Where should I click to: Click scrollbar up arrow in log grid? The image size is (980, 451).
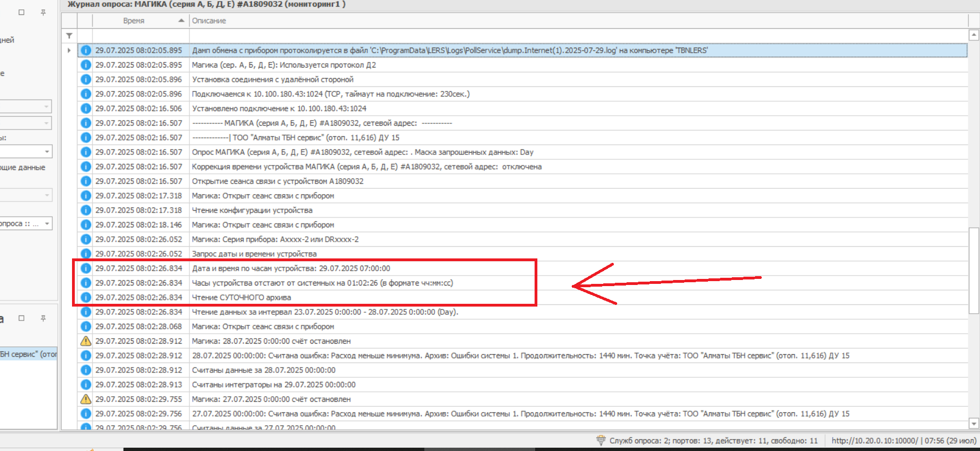click(974, 35)
